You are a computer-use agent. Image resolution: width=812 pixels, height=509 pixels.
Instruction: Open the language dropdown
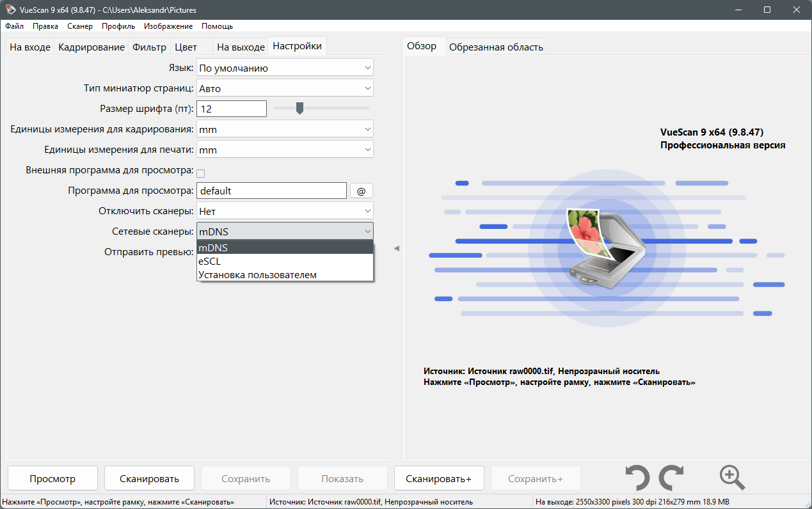click(285, 68)
